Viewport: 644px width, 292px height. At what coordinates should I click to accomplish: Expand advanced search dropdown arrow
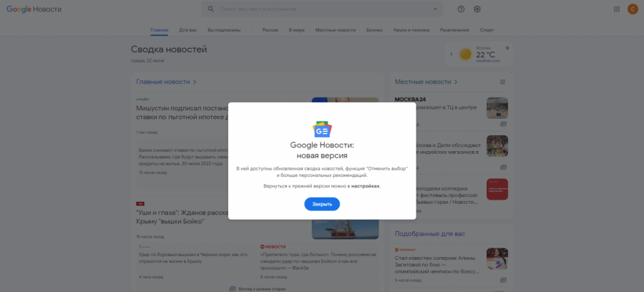pos(435,9)
